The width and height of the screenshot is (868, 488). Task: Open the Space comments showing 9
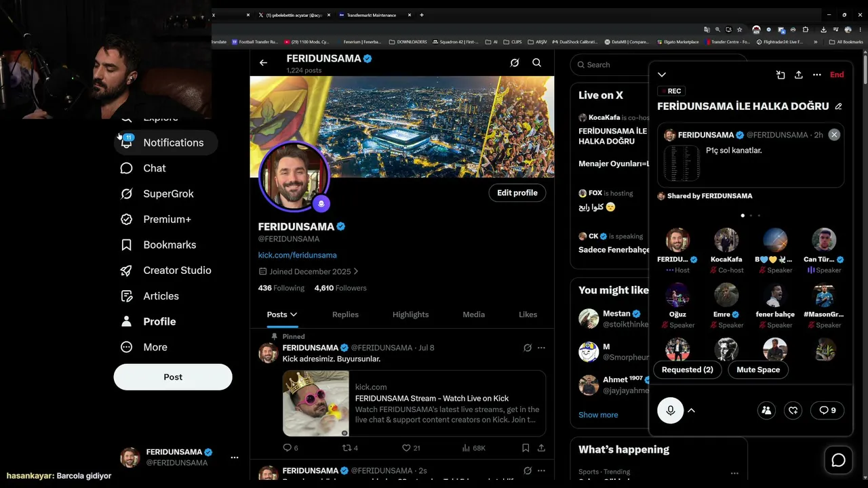[x=827, y=410]
